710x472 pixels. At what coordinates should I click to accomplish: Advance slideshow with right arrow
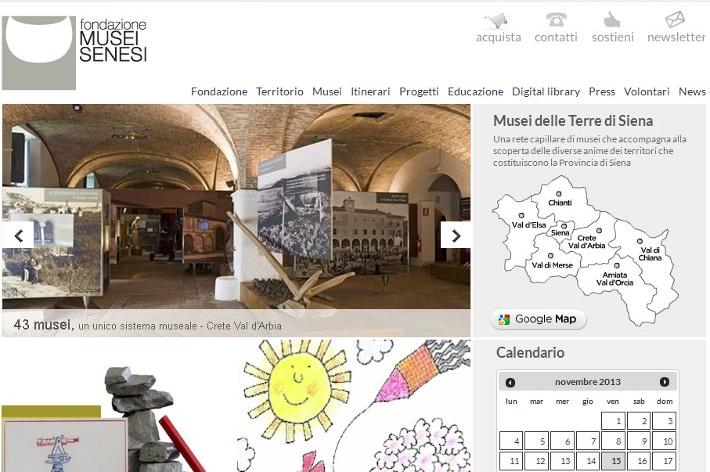point(455,236)
